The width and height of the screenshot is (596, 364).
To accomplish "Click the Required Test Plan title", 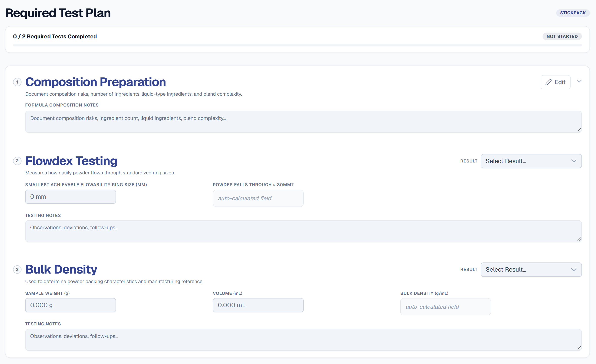I will tap(58, 13).
